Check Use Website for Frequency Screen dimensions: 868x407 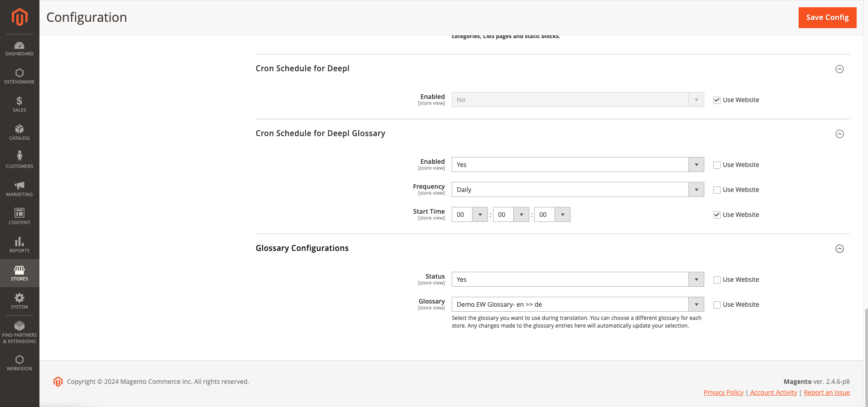[x=717, y=190]
